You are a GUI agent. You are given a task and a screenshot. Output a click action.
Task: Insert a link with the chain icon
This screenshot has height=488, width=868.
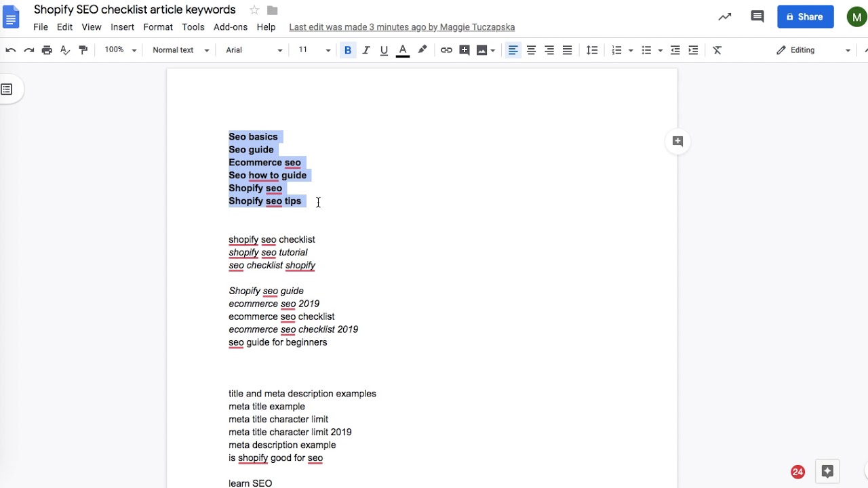(x=446, y=50)
